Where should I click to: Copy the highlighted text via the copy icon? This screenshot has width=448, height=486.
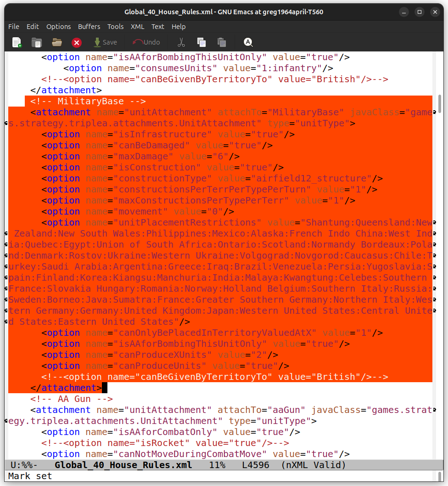(x=201, y=42)
